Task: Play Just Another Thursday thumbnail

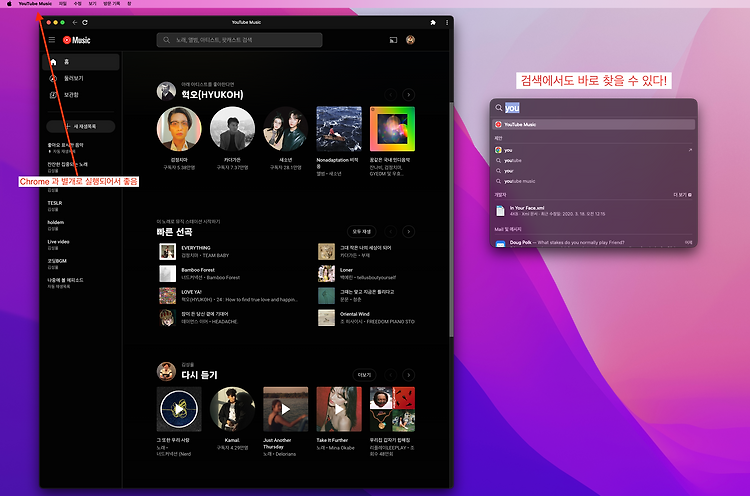Action: point(286,409)
